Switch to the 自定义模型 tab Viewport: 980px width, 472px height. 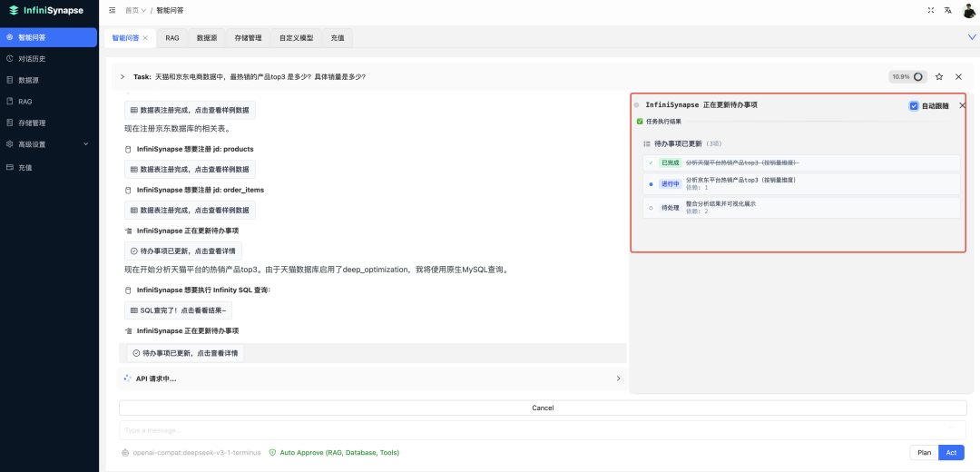[x=296, y=38]
